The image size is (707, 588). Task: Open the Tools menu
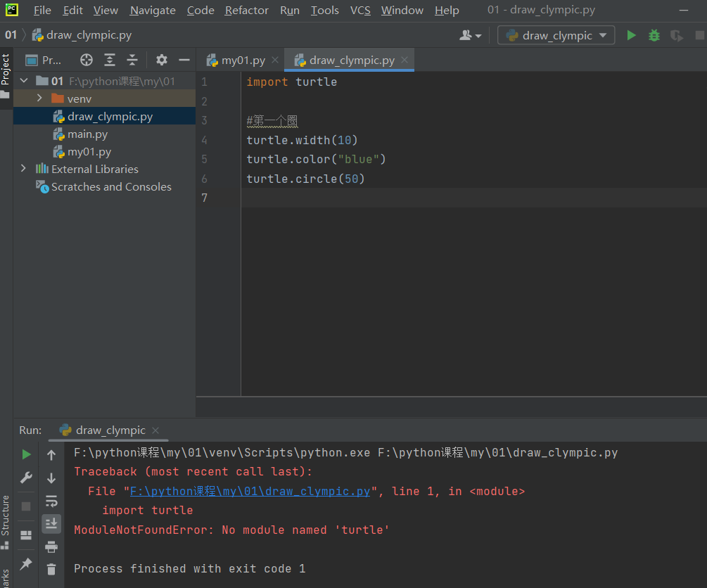click(324, 11)
